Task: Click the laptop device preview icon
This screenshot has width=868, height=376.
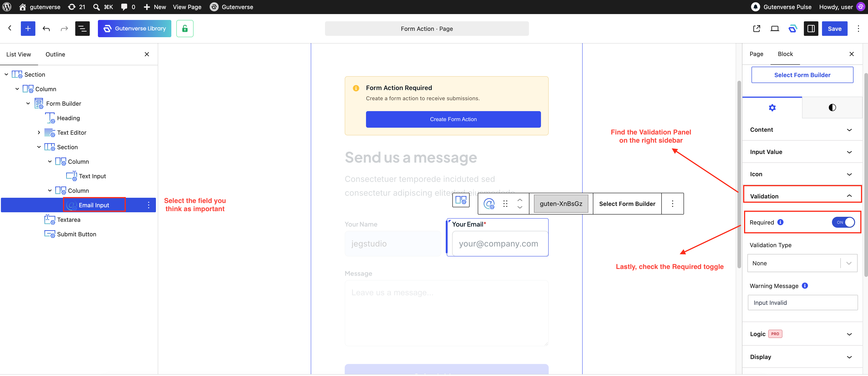Action: (x=775, y=29)
